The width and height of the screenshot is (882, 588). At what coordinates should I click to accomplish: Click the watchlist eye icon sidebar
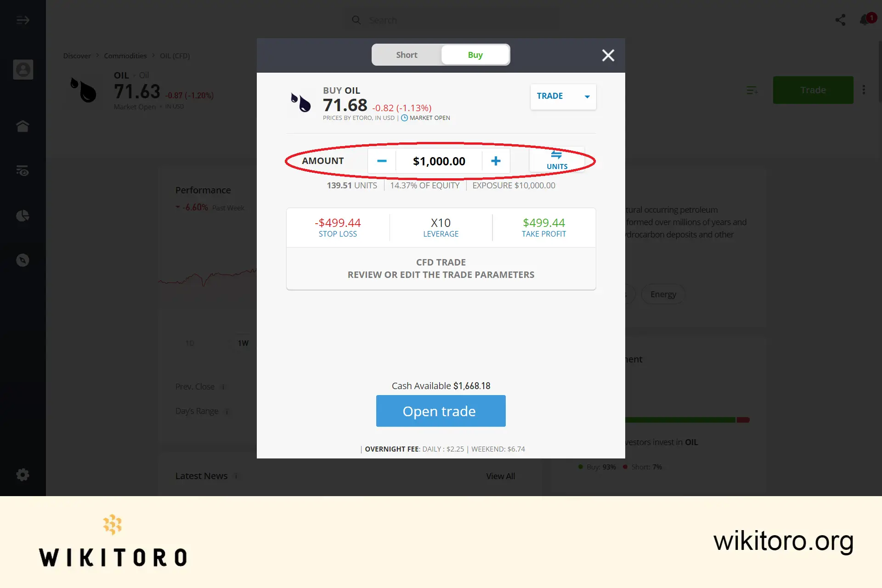point(23,170)
